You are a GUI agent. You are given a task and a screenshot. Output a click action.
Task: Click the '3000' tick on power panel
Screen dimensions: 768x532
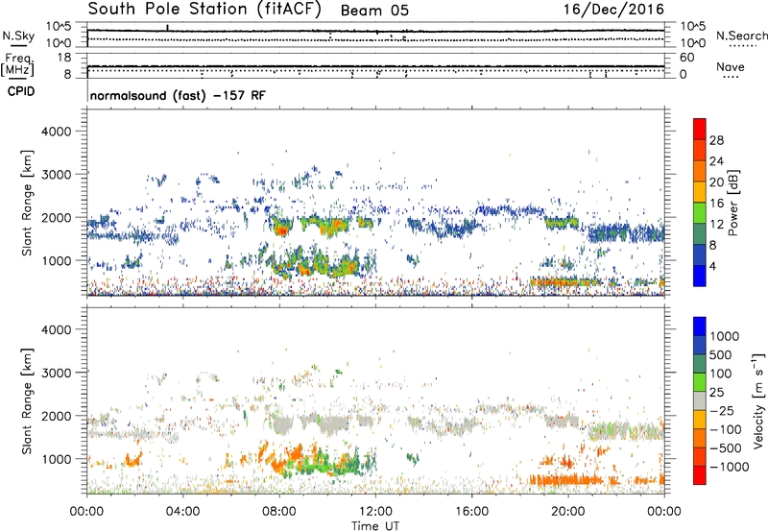click(x=57, y=175)
